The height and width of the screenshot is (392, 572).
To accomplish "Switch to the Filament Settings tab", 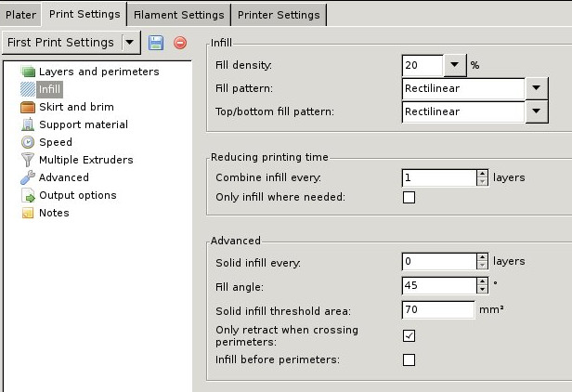I will [x=178, y=15].
